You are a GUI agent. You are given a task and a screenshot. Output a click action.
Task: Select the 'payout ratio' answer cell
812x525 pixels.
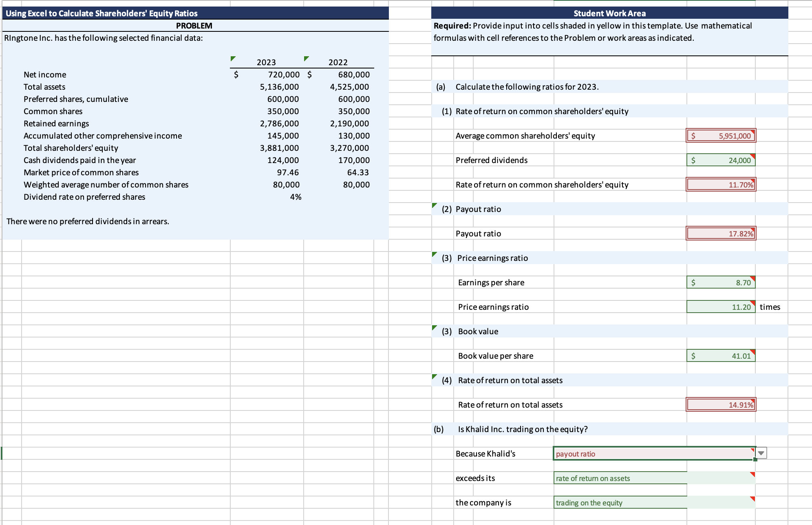tap(654, 454)
